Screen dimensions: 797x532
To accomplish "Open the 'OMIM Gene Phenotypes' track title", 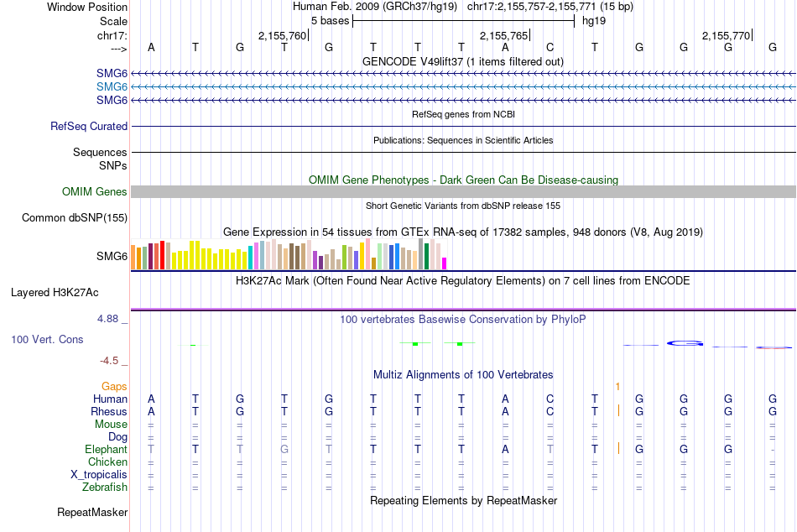I will coord(463,180).
